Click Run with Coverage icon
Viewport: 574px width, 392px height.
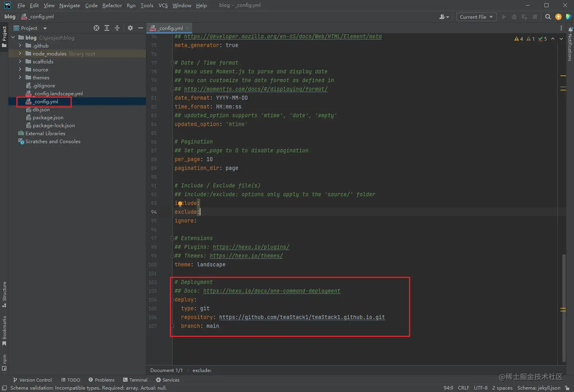click(x=525, y=17)
